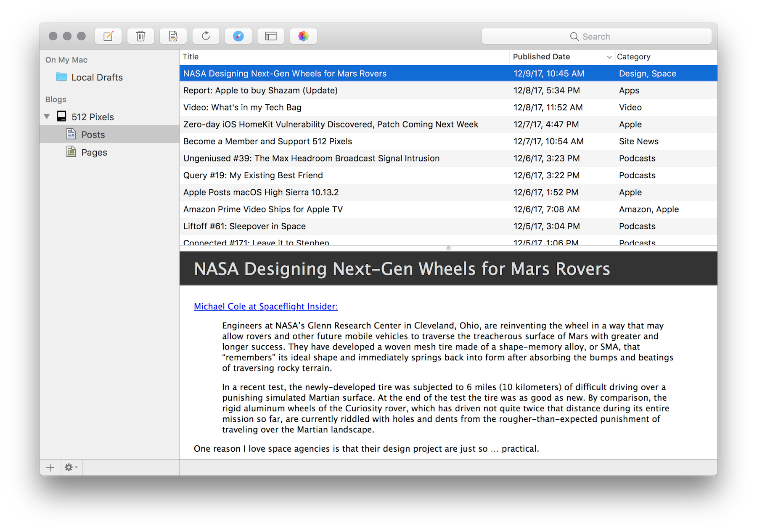
Task: Click the 'Site News' category cell
Action: pos(638,141)
